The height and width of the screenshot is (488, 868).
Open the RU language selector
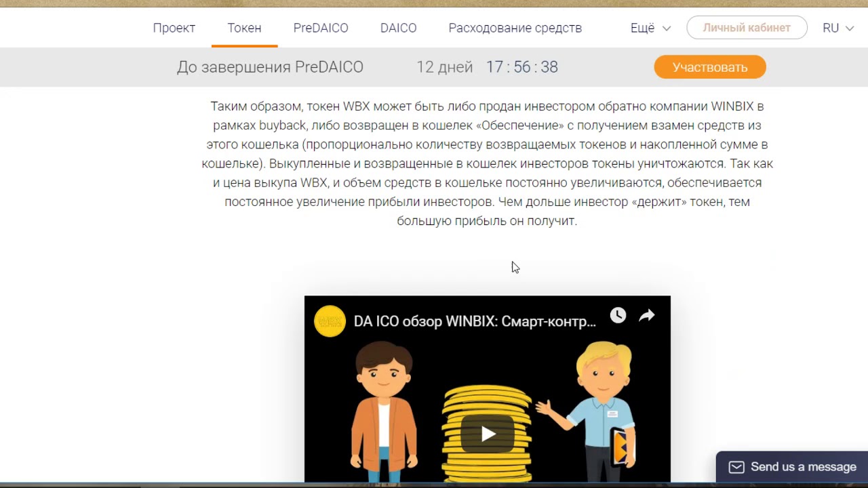click(837, 28)
